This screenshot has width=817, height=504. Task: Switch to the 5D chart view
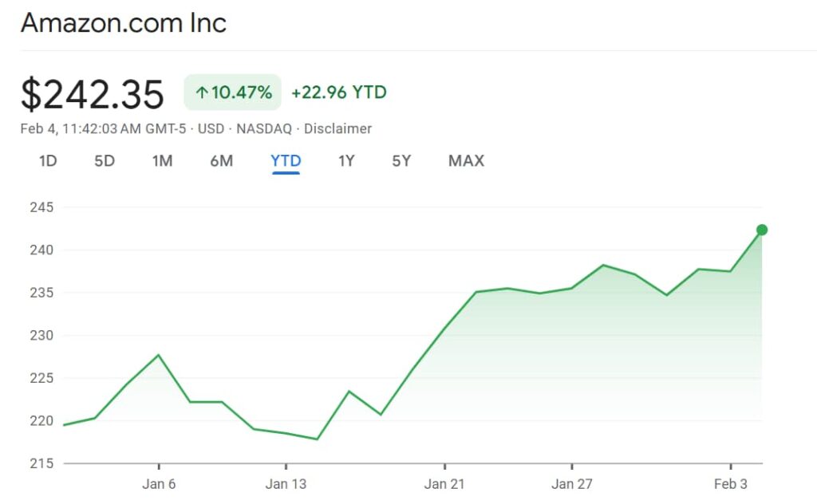point(104,161)
